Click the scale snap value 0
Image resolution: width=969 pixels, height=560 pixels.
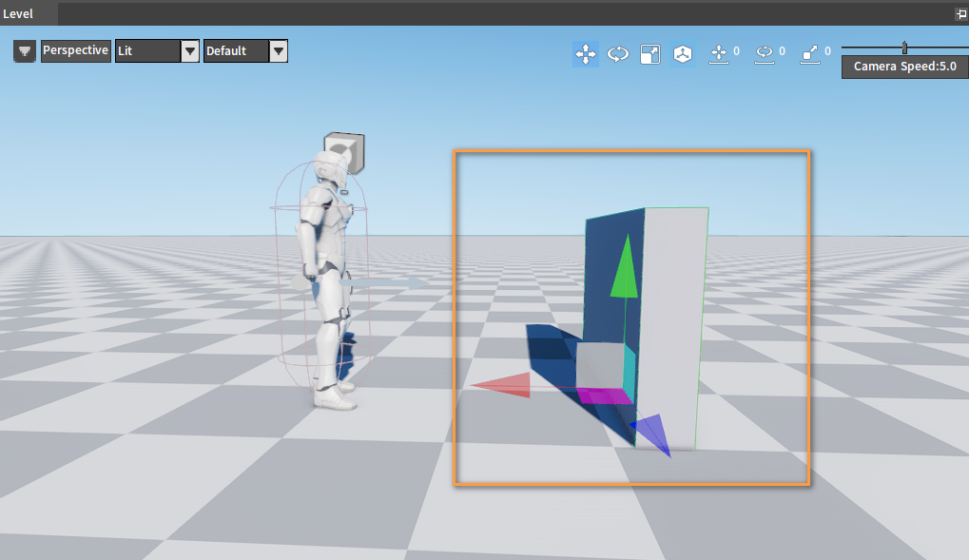coord(827,51)
